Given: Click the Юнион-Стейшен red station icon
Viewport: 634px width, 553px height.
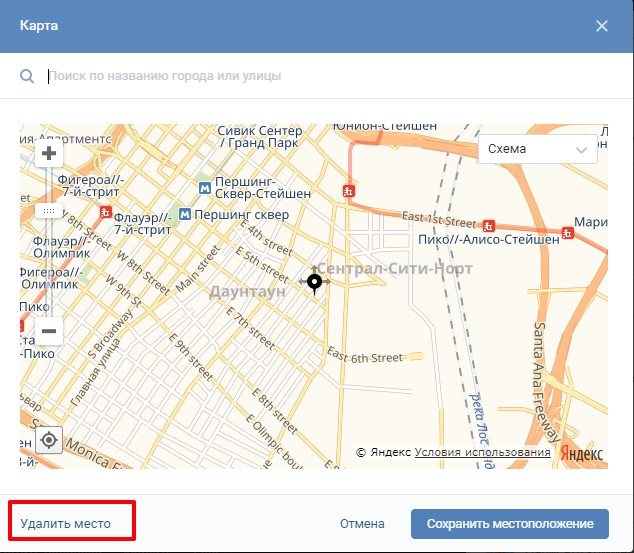Looking at the screenshot, I should [x=348, y=189].
